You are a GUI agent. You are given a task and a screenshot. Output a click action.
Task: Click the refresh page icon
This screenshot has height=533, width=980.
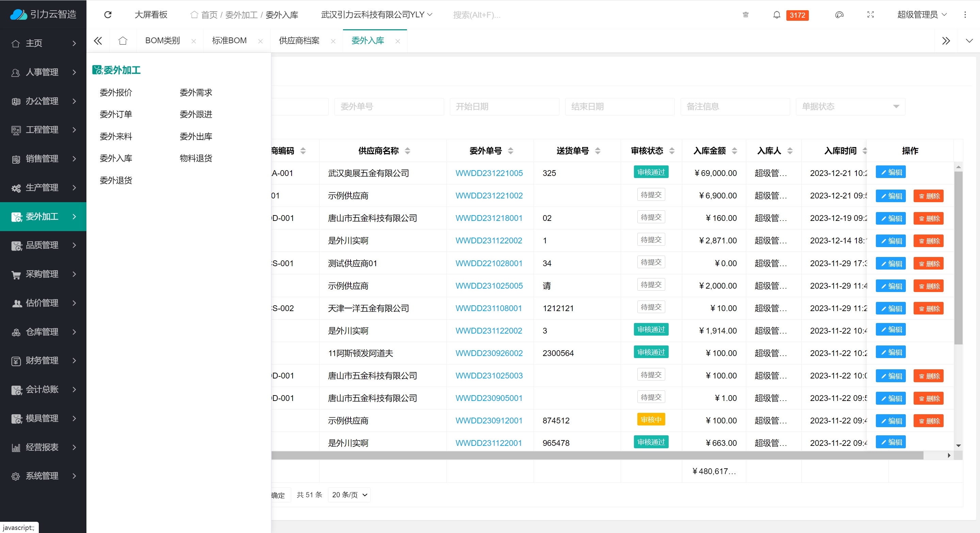[x=108, y=14]
